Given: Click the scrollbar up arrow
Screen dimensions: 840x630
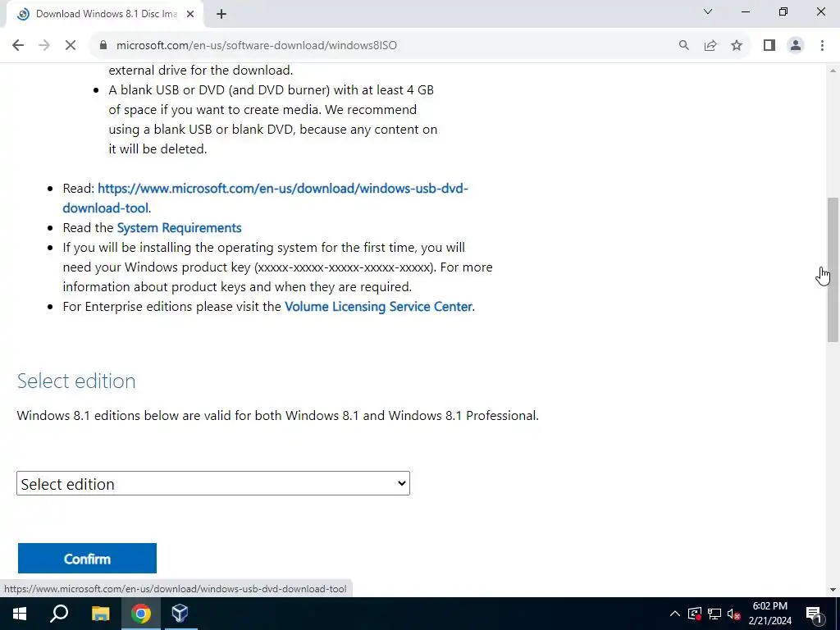Looking at the screenshot, I should (x=833, y=71).
